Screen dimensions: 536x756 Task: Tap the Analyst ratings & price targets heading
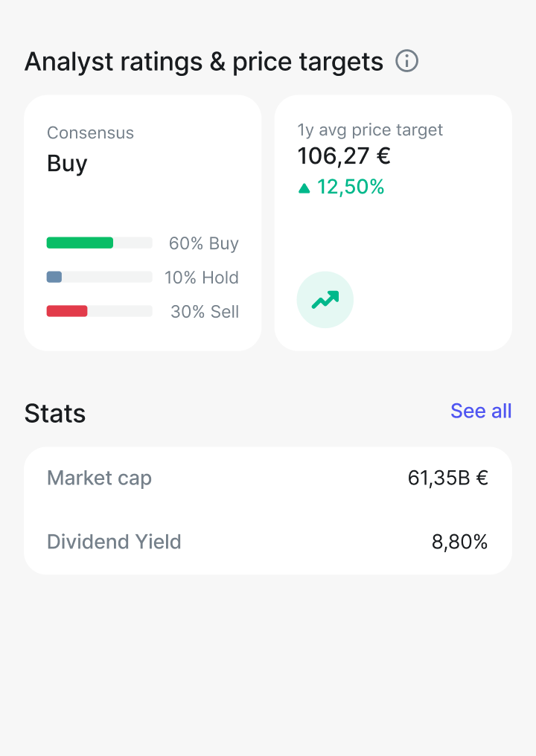[x=204, y=63]
